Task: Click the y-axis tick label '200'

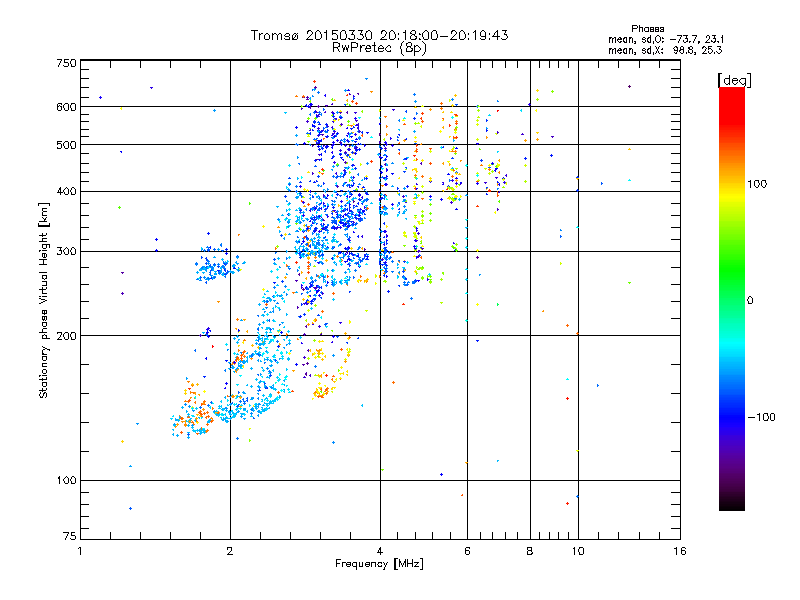Action: [66, 336]
